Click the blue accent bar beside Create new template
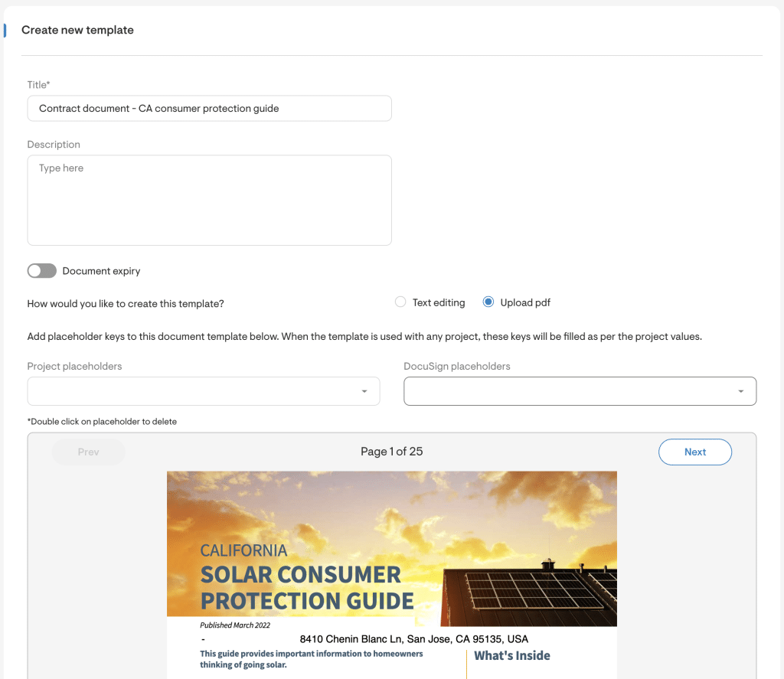The image size is (784, 679). tap(8, 29)
